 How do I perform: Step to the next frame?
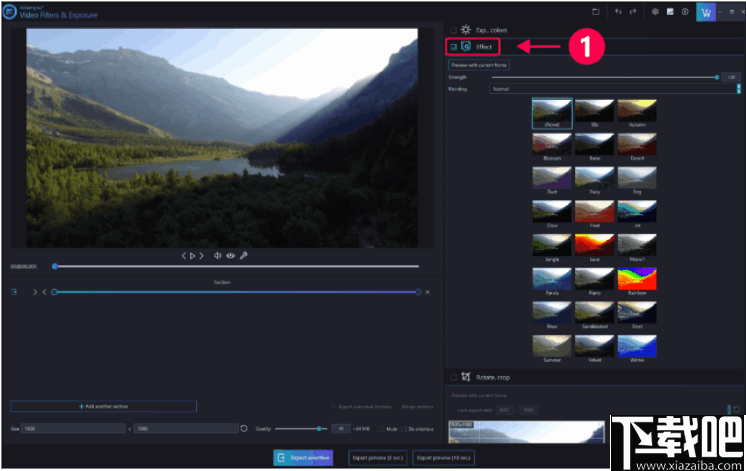click(201, 255)
